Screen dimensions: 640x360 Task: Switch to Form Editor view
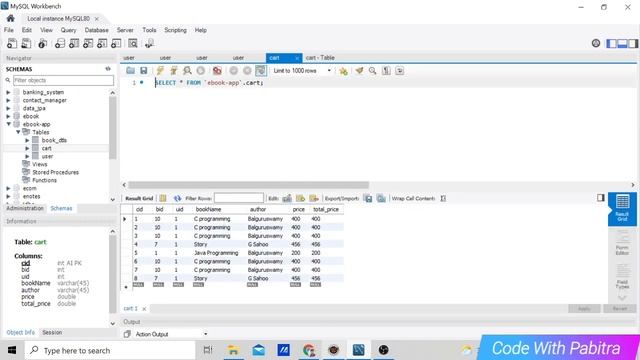(x=622, y=242)
